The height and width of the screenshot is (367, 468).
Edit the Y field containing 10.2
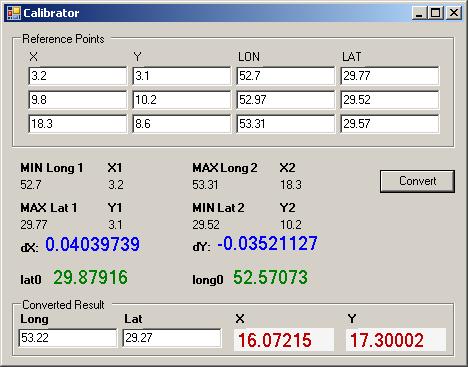tap(181, 100)
